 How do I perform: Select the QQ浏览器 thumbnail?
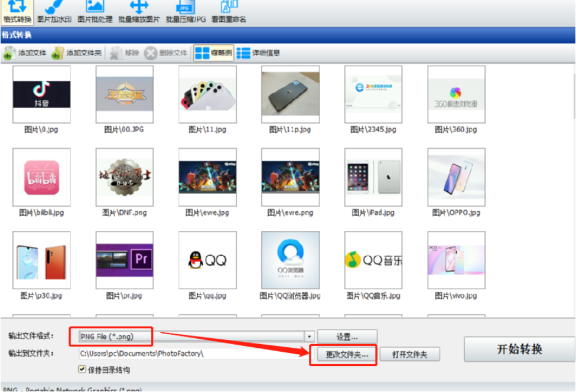[291, 260]
